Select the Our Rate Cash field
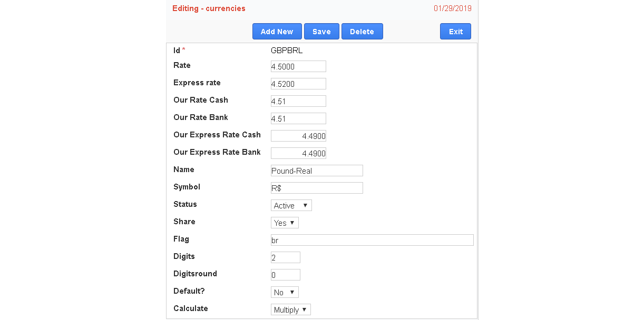 (298, 101)
